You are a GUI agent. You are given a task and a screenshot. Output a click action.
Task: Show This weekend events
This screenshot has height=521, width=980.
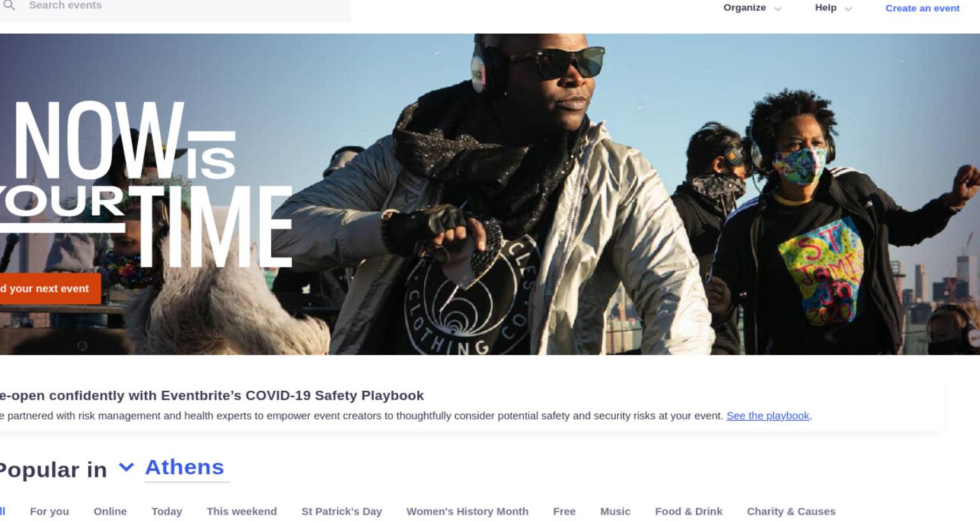[x=242, y=511]
